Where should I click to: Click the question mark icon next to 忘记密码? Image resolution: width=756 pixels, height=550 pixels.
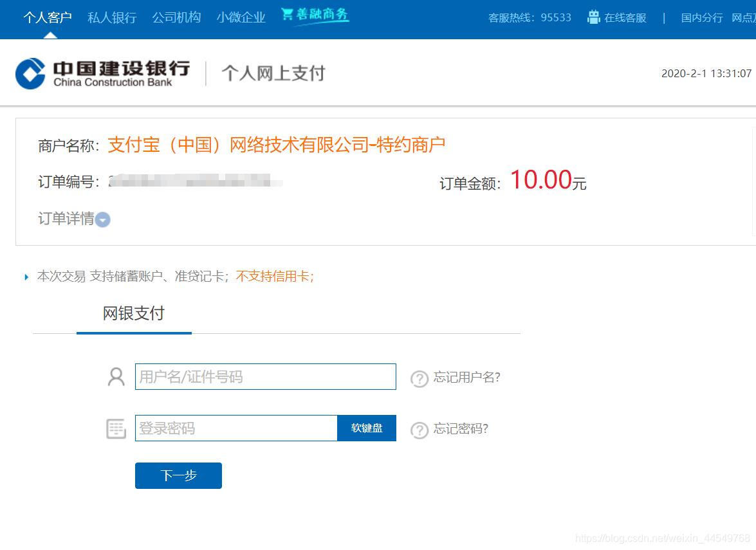(x=419, y=430)
